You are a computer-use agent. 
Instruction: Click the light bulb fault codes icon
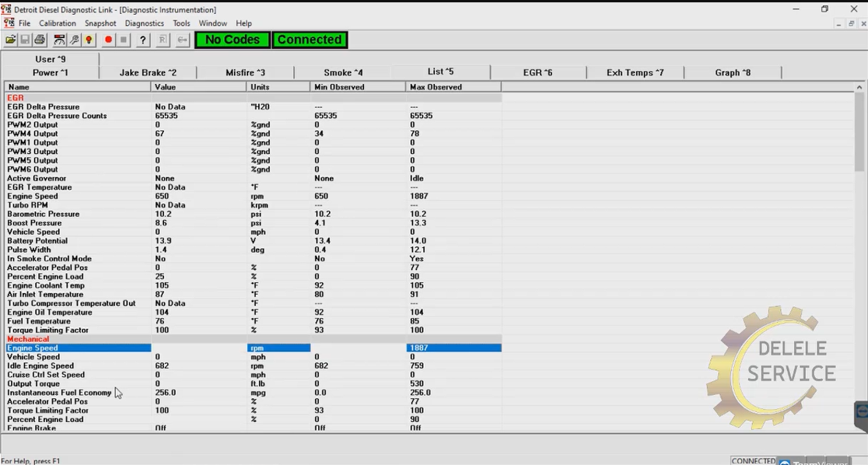[x=89, y=40]
